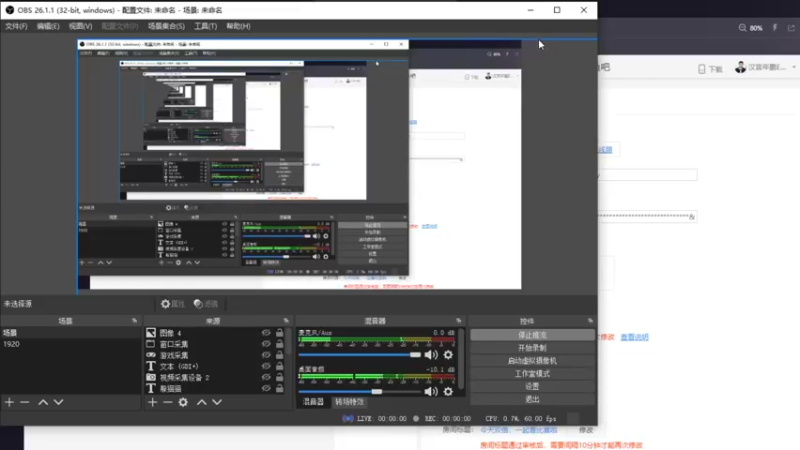Click the LIVE streaming status icon
This screenshot has height=450, width=800.
click(x=348, y=418)
